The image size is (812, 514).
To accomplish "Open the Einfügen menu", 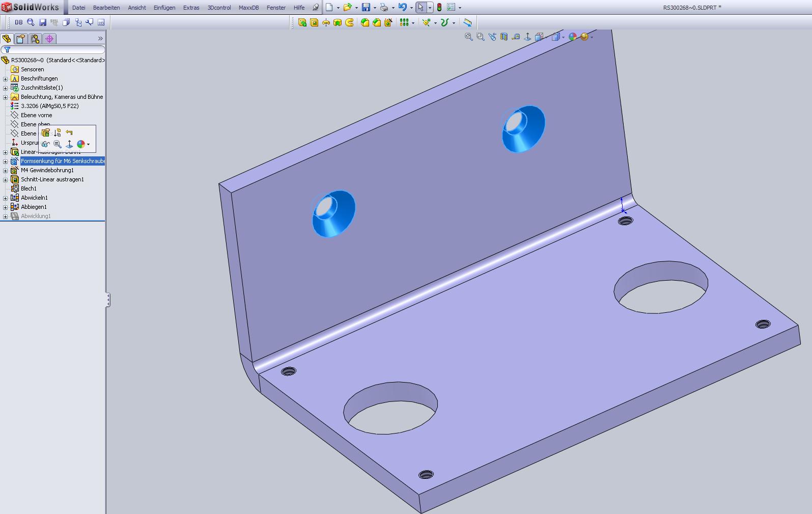I will (x=164, y=8).
